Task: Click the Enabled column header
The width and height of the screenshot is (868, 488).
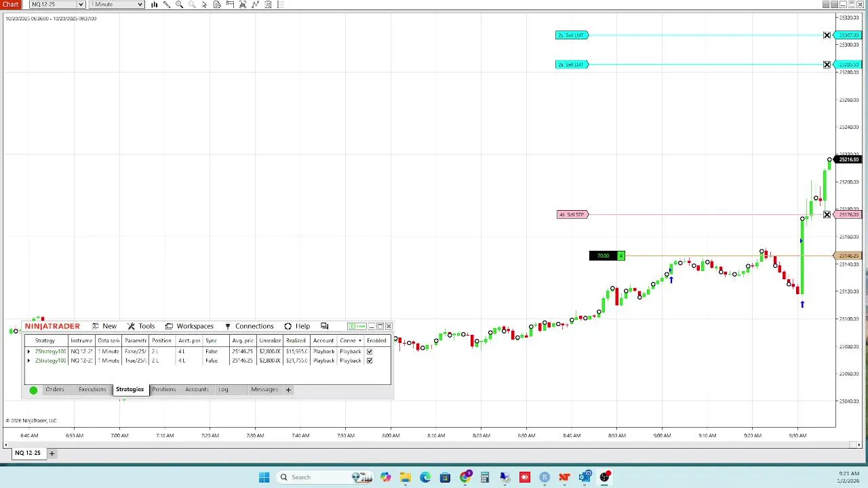Action: 376,340
